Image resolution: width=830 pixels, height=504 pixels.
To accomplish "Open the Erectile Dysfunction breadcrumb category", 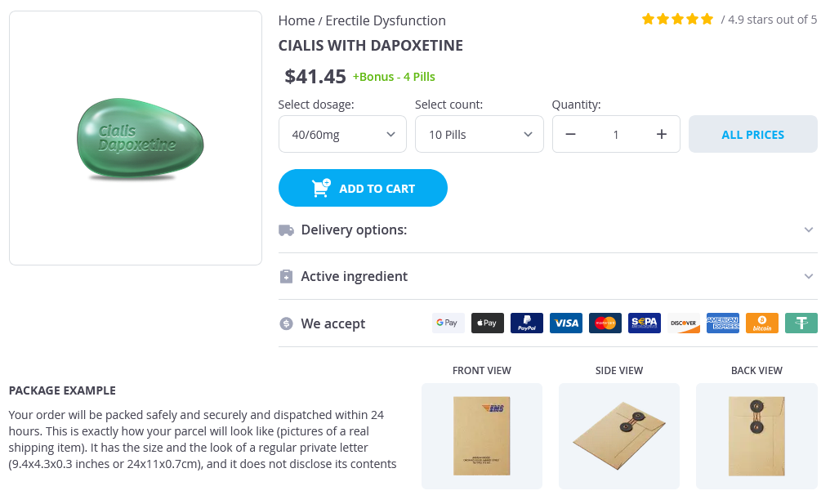I will pos(386,20).
